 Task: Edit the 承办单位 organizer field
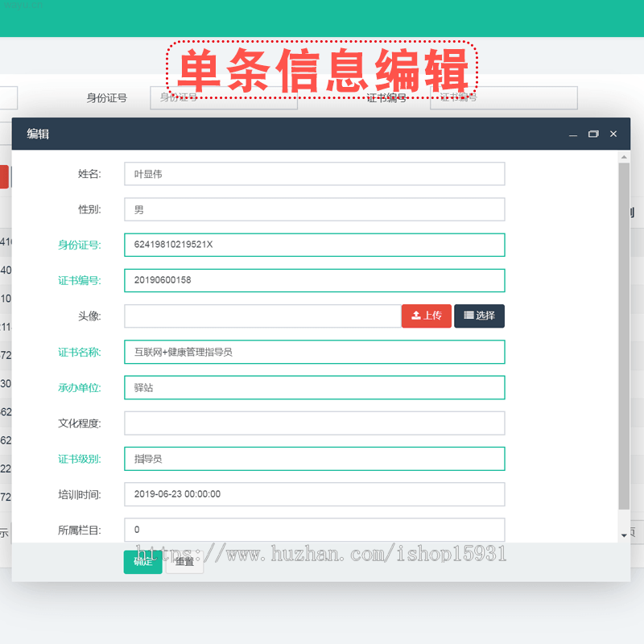pos(315,387)
